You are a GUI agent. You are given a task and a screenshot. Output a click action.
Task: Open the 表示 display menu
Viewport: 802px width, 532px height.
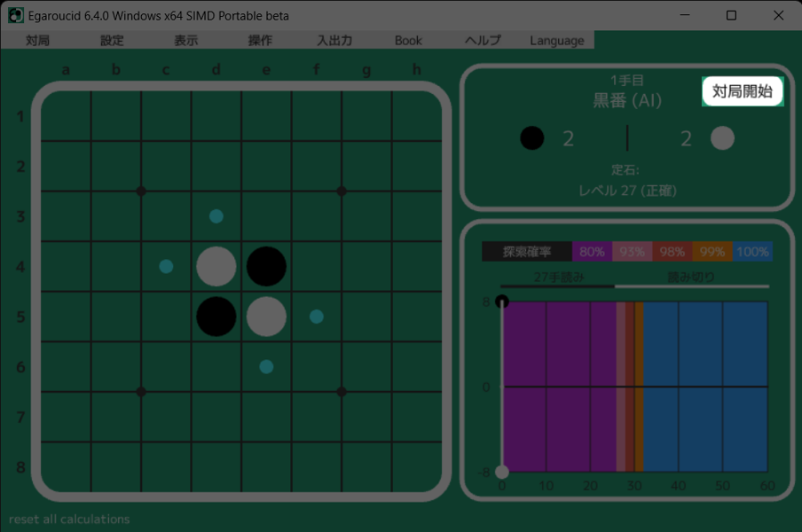click(185, 40)
